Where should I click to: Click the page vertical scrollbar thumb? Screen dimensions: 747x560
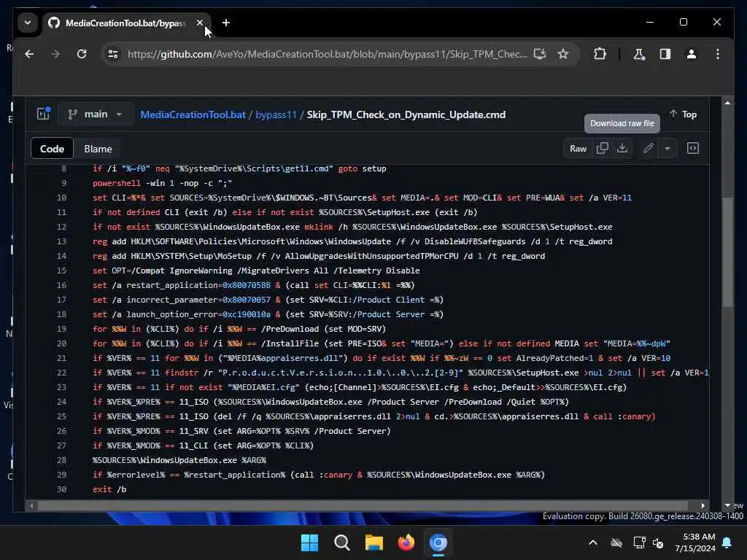click(727, 252)
